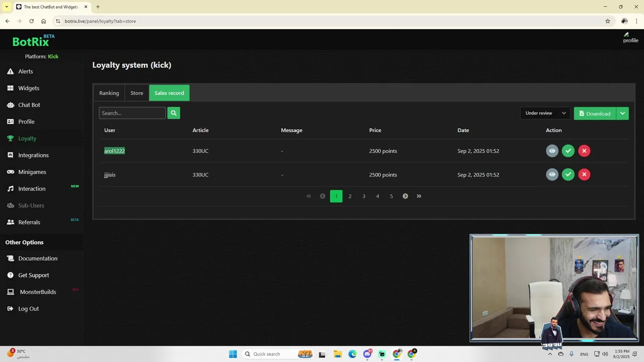644x362 pixels.
Task: Select the BotRix browser tab
Action: coord(51,7)
